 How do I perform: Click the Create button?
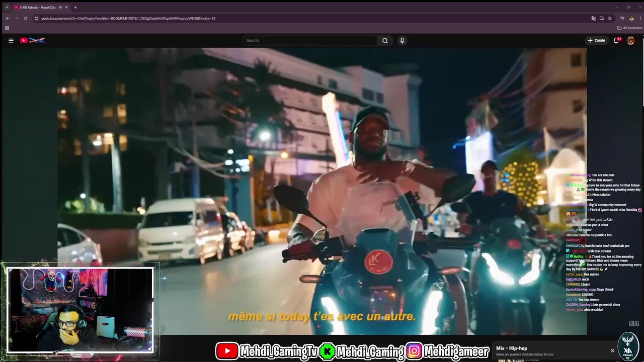pos(596,40)
